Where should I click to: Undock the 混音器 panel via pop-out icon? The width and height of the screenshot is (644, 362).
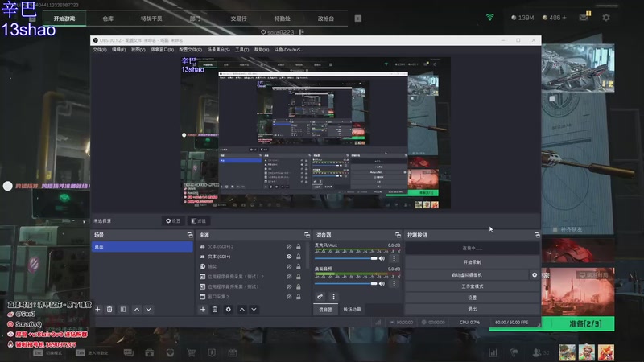tap(398, 235)
